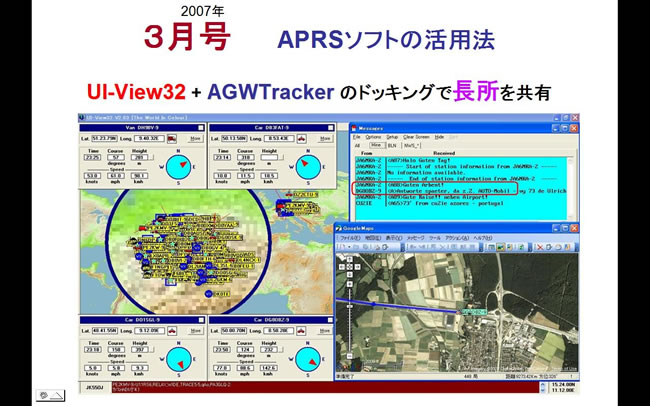Open the Options menu in Messages window
The image size is (650, 406).
click(373, 137)
